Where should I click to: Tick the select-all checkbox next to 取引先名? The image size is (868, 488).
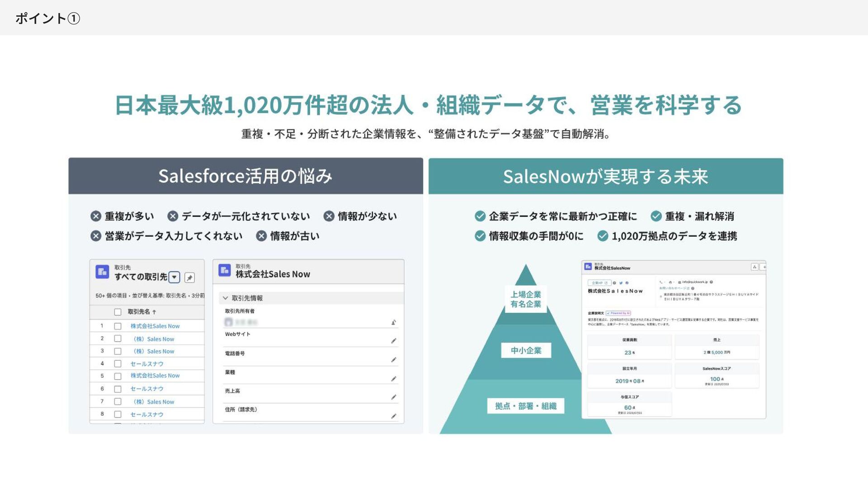coord(118,312)
